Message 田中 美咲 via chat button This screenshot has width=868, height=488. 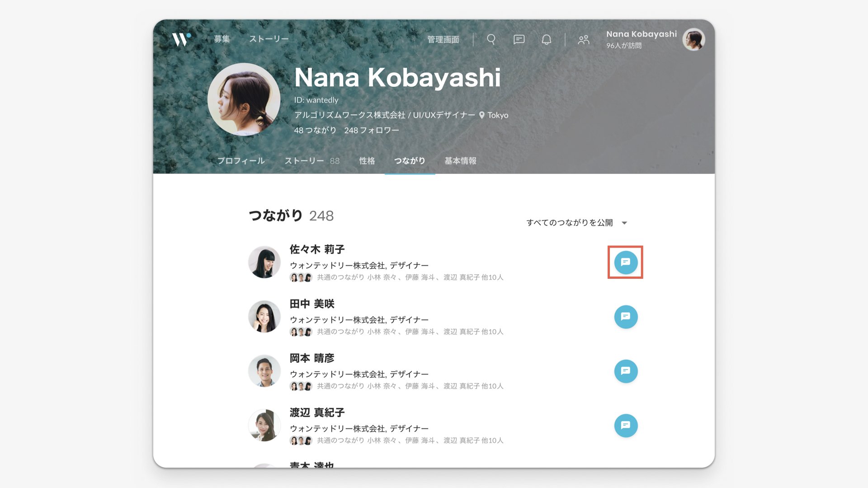626,317
